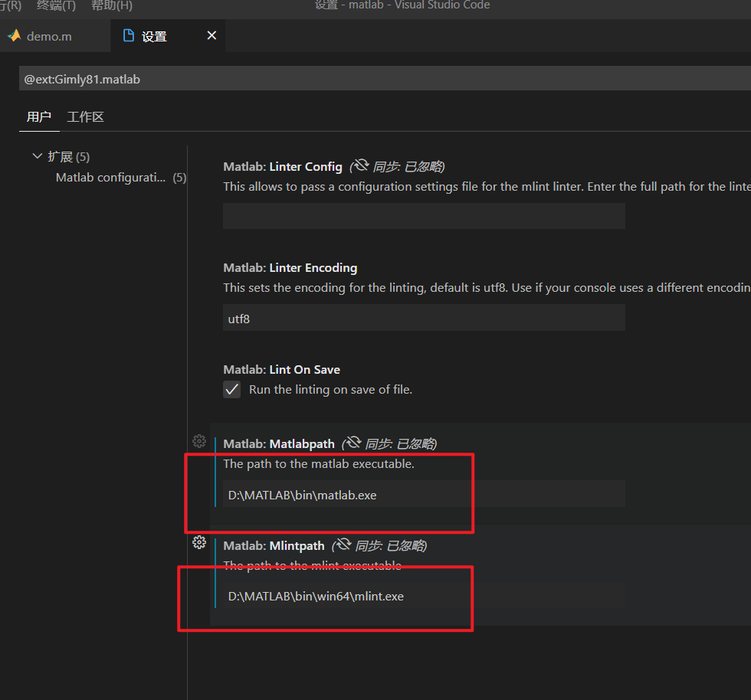Close the 设置 tab
Screen dimensions: 751x700
coord(212,35)
